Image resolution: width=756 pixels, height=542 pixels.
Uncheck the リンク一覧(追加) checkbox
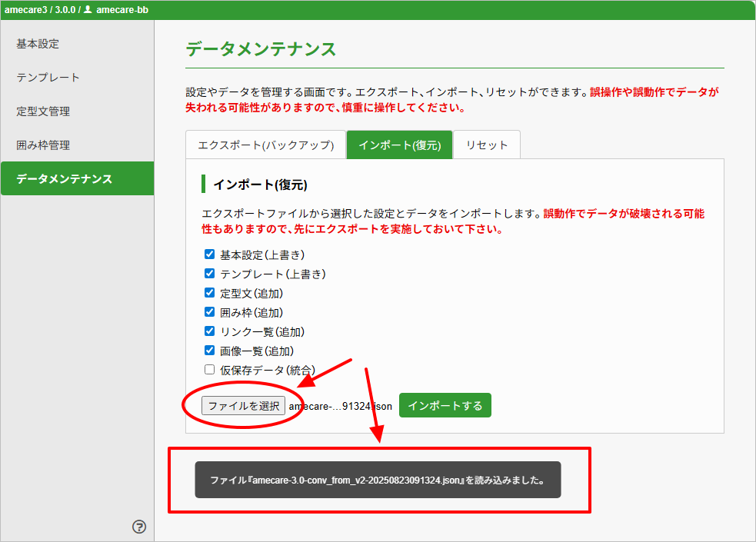click(x=209, y=331)
